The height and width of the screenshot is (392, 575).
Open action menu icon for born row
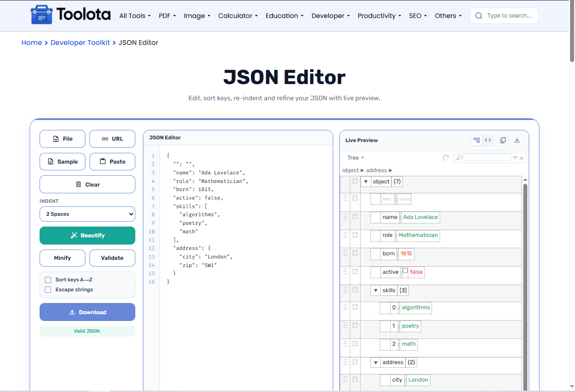pos(355,253)
